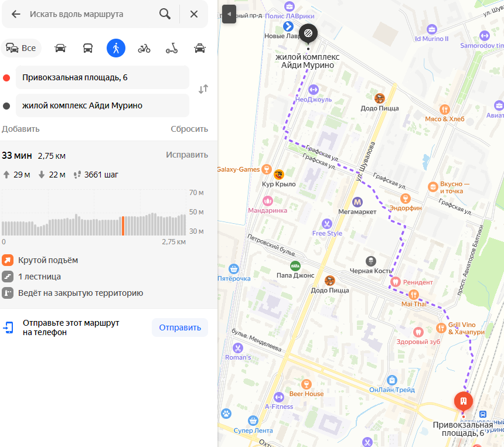Open the 'Полис ЛАВрики' marker
The width and height of the screenshot is (504, 447).
290,6
